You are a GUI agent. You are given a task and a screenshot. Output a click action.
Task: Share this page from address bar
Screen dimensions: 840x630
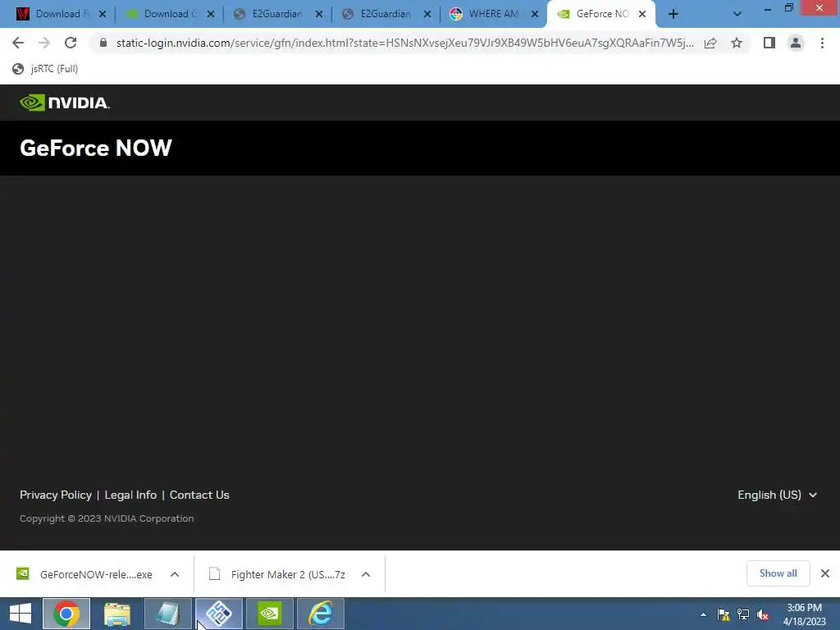tap(710, 43)
